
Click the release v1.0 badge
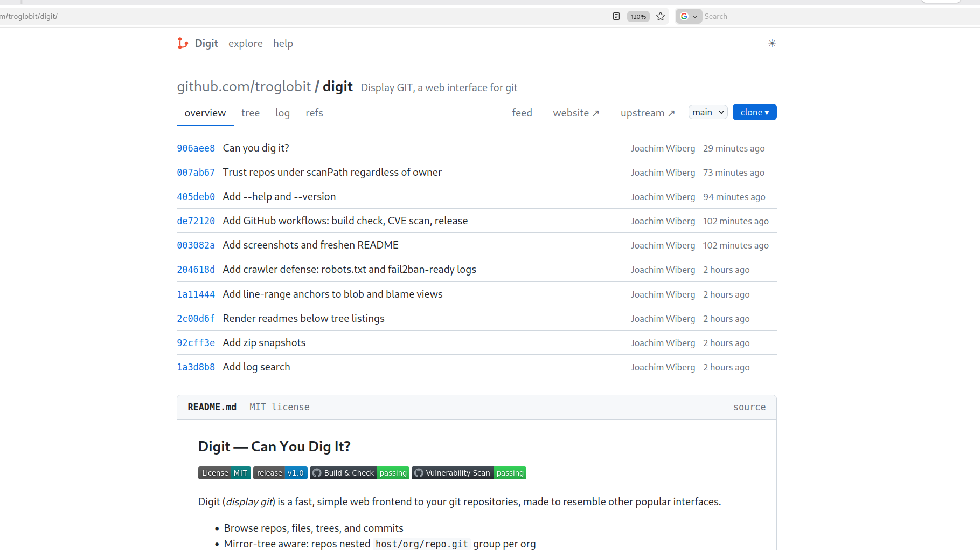pyautogui.click(x=280, y=473)
